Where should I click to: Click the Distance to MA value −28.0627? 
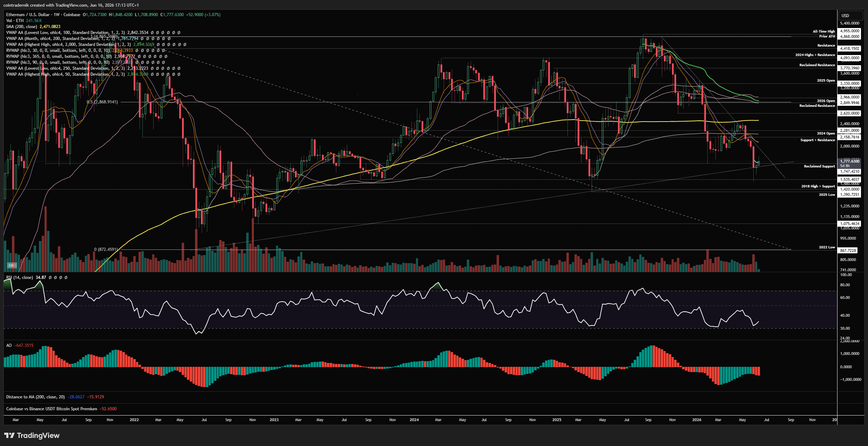click(x=76, y=397)
